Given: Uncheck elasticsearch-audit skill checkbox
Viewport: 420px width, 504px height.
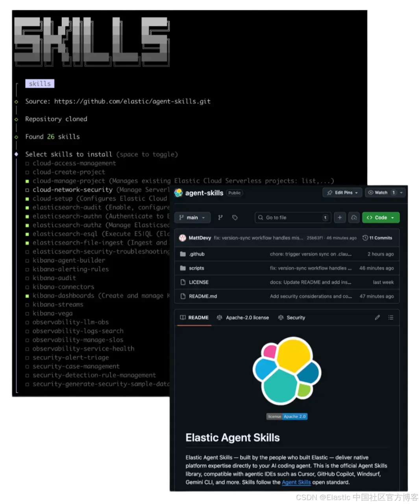Looking at the screenshot, I should pos(27,208).
